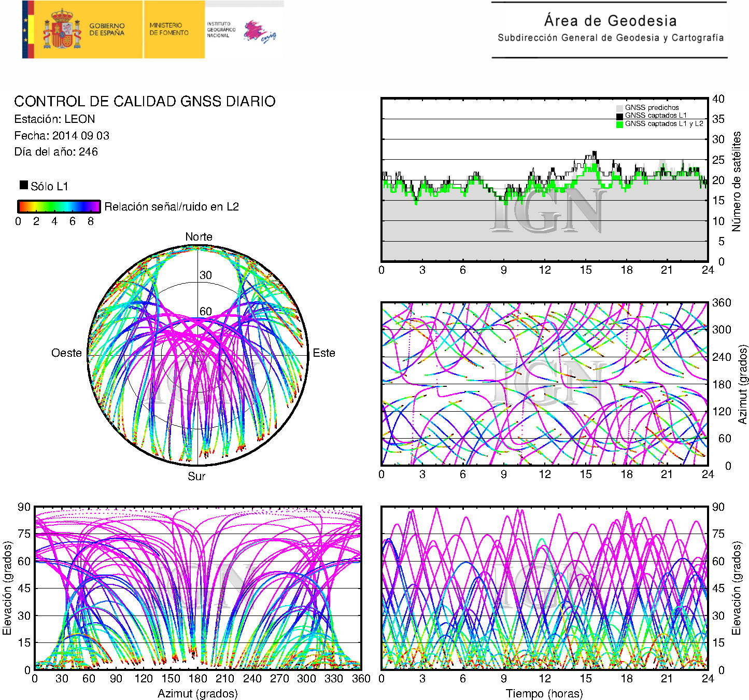
Task: Click the green GNSS captados L1 y L2 swatch
Action: [619, 124]
